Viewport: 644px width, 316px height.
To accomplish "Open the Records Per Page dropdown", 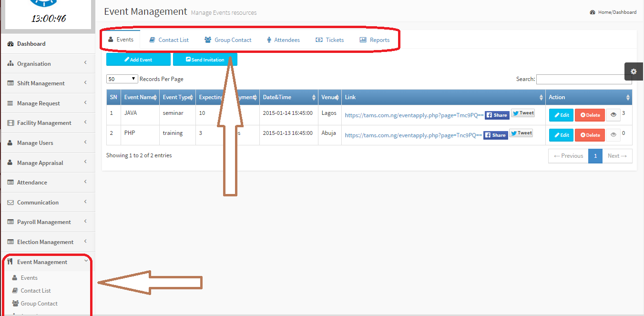I will [x=122, y=79].
